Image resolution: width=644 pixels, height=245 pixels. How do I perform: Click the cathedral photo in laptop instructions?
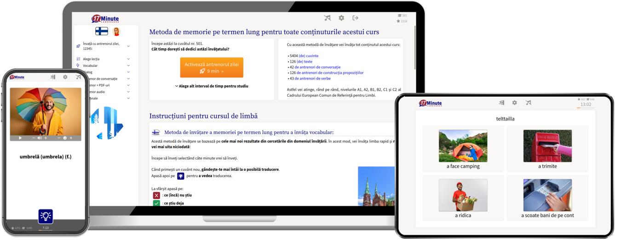point(376,186)
